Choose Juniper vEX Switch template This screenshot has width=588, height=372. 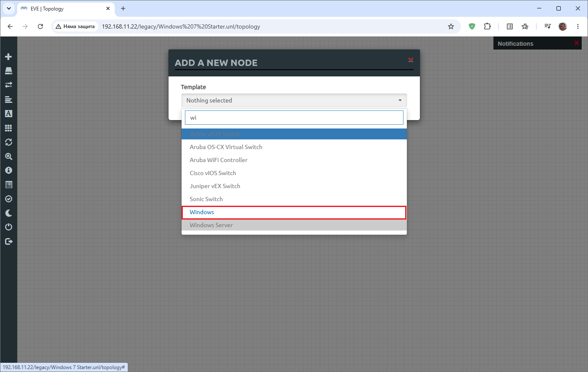click(294, 186)
